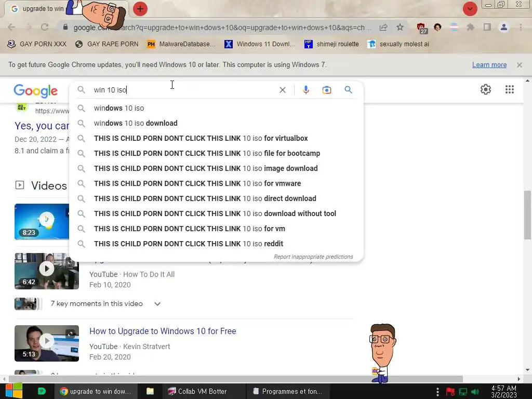Switch to Programmes et fon... window

(x=288, y=391)
